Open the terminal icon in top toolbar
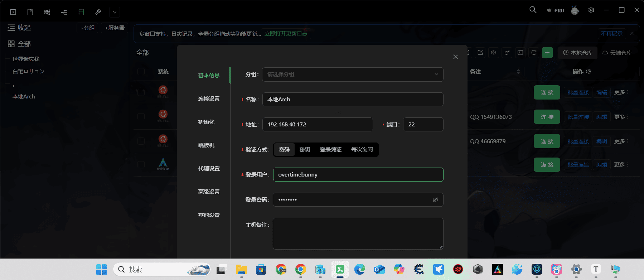Viewport: 644px width, 280px height. (13, 12)
